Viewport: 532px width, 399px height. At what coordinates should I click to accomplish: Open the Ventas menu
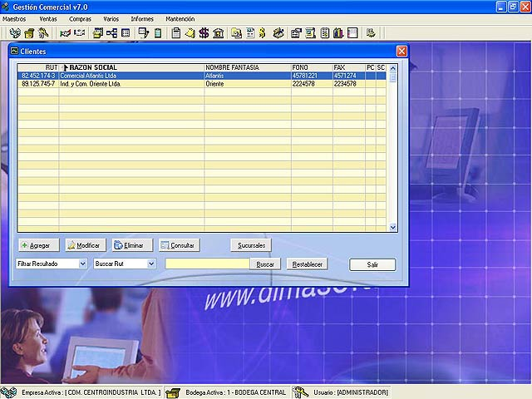(48, 18)
